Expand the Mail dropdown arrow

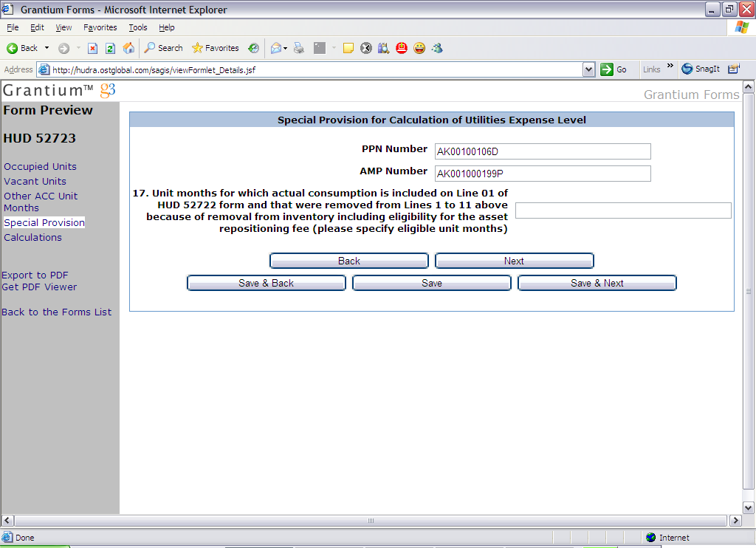[x=286, y=48]
